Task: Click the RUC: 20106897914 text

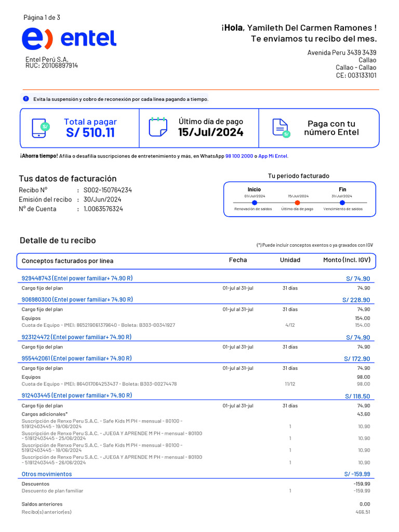Action: coord(51,65)
